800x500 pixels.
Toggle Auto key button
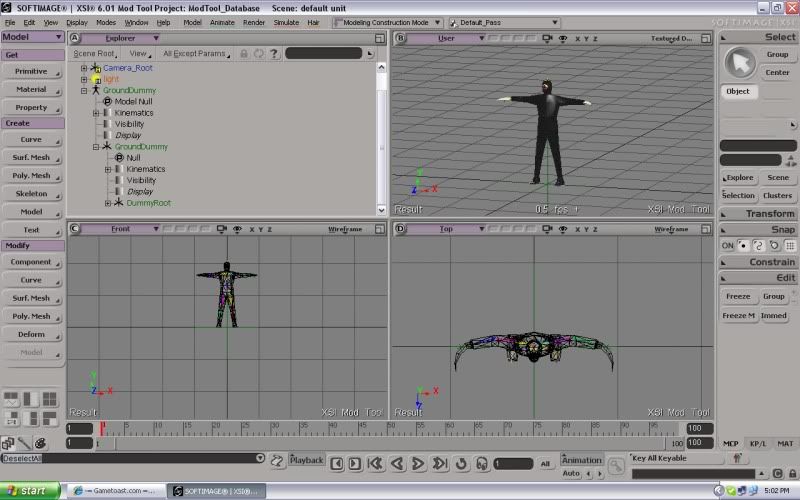571,473
